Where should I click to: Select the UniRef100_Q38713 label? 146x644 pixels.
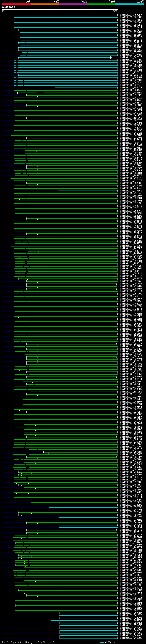click(x=131, y=233)
